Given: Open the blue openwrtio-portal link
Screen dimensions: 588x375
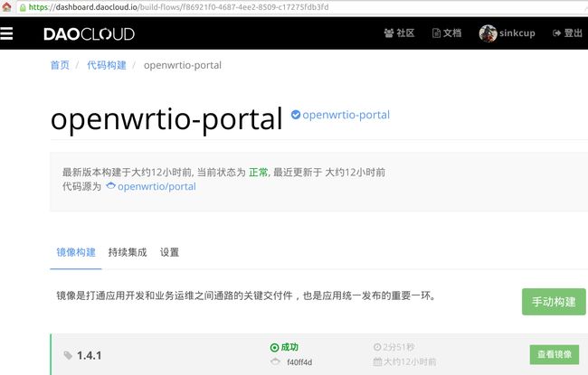Looking at the screenshot, I should coord(346,115).
